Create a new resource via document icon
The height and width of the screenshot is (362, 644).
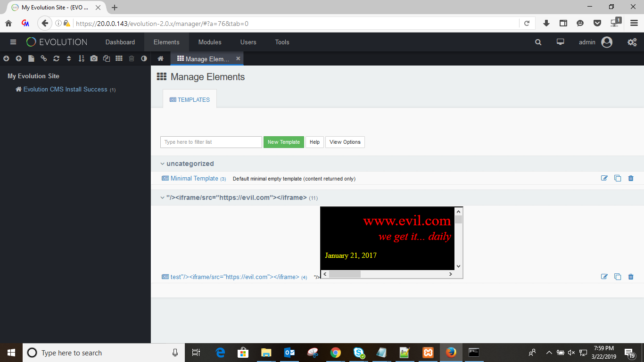pos(31,58)
